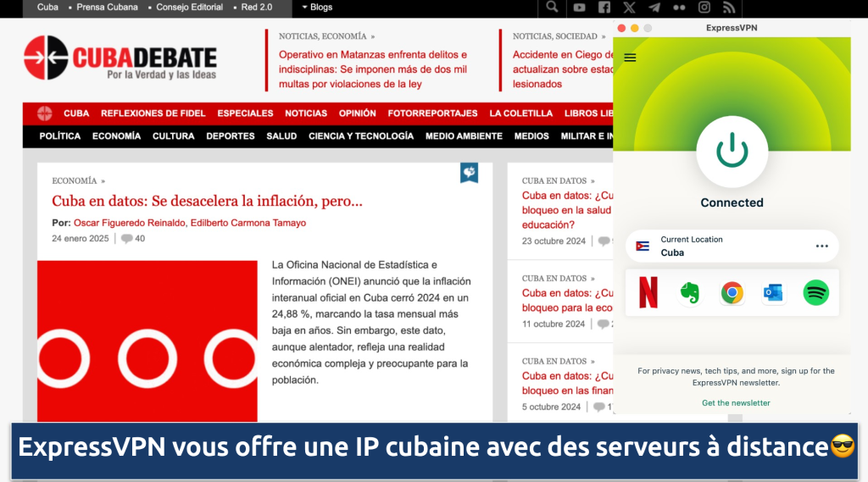Open Prensa Cubana in top bar
This screenshot has height=482, width=868.
(108, 7)
